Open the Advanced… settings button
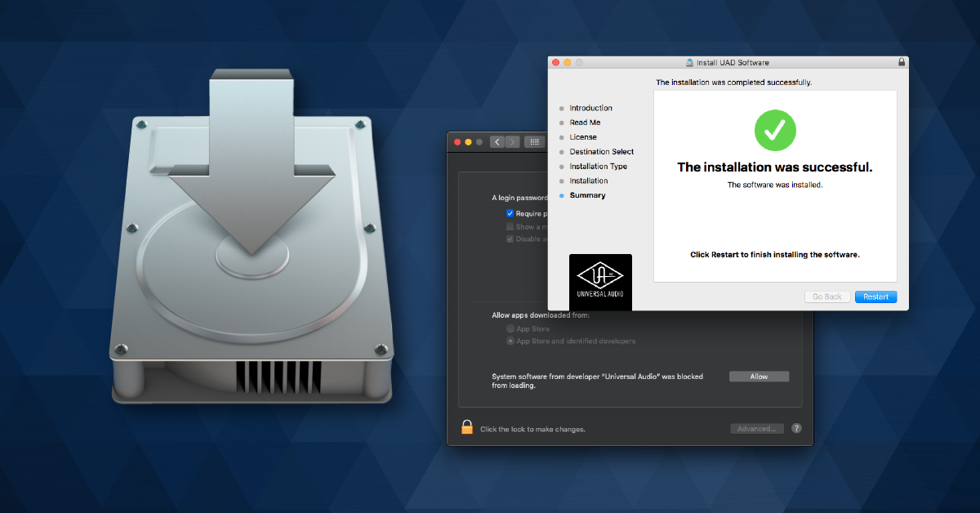 pos(757,429)
